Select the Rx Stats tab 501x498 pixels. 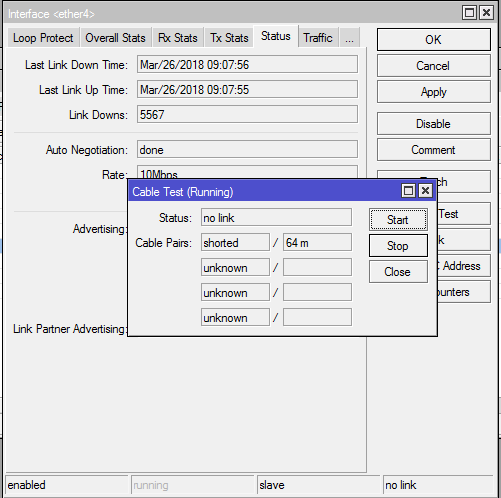tap(178, 38)
